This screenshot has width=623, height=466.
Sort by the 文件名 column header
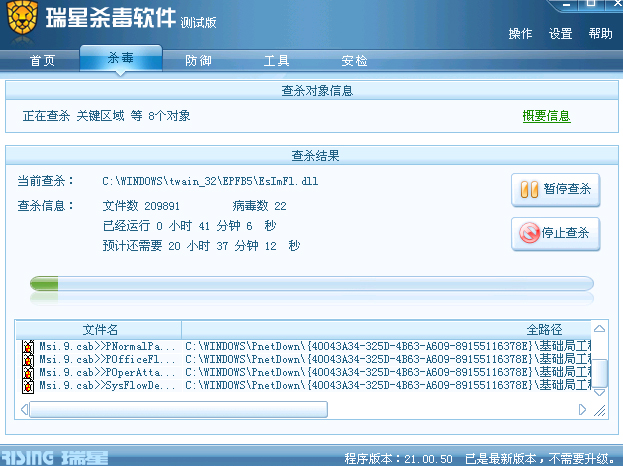click(99, 329)
